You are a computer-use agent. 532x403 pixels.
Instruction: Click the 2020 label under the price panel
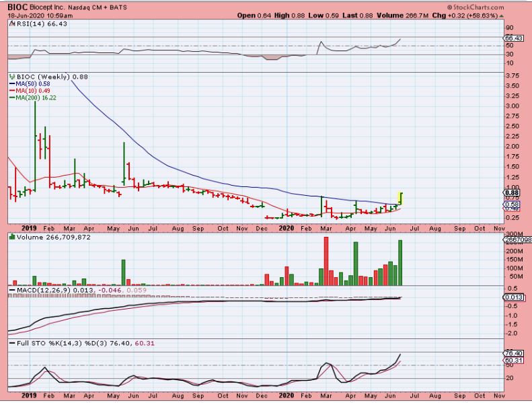click(287, 229)
